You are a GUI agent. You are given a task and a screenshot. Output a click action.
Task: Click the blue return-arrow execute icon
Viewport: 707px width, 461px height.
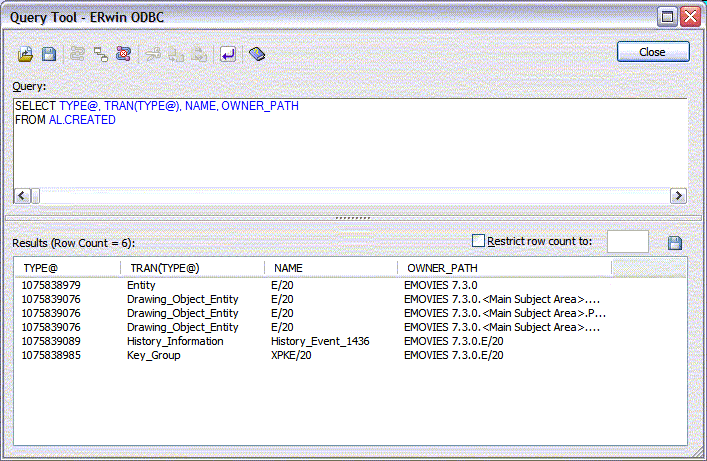228,54
